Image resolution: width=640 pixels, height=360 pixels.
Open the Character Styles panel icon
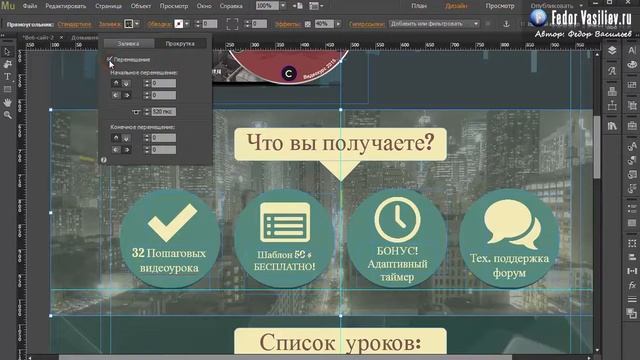tap(632, 146)
